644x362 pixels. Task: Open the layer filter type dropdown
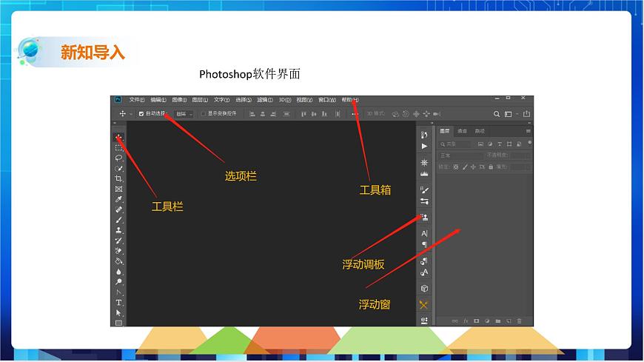click(455, 144)
